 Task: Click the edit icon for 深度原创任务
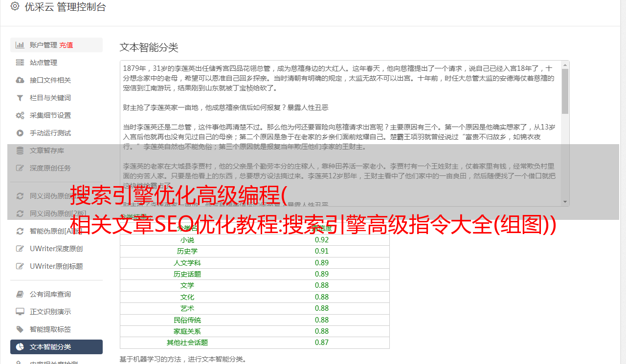[x=20, y=168]
